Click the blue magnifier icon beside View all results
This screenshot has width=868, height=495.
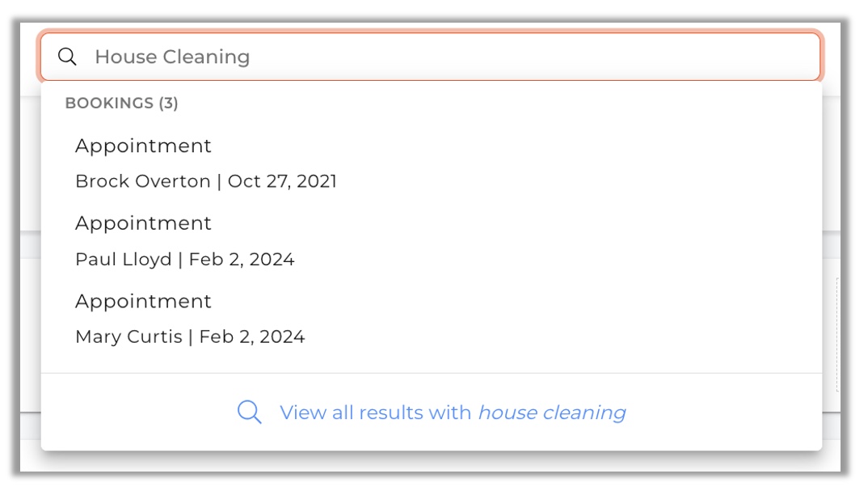(249, 412)
